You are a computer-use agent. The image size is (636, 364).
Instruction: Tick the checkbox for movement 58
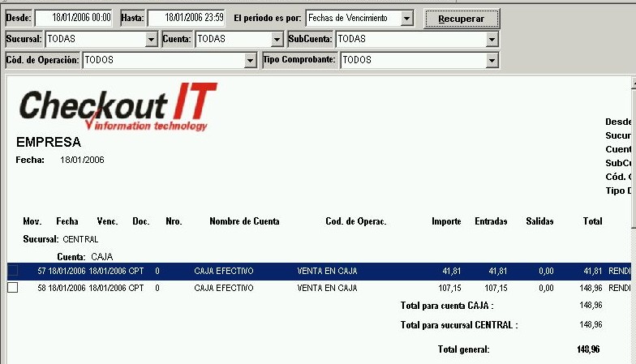coord(12,288)
